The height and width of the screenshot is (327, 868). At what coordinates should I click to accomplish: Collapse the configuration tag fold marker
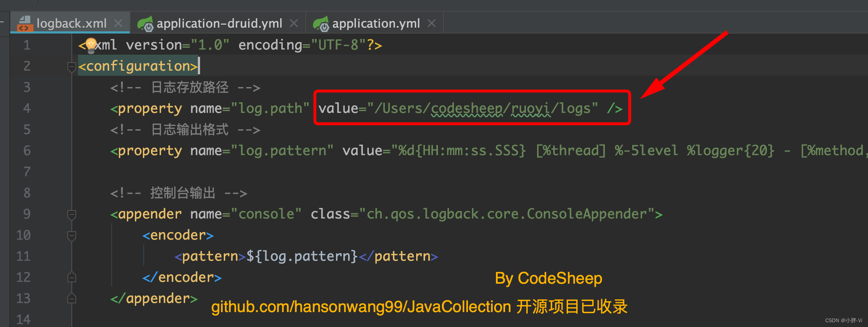click(x=71, y=67)
